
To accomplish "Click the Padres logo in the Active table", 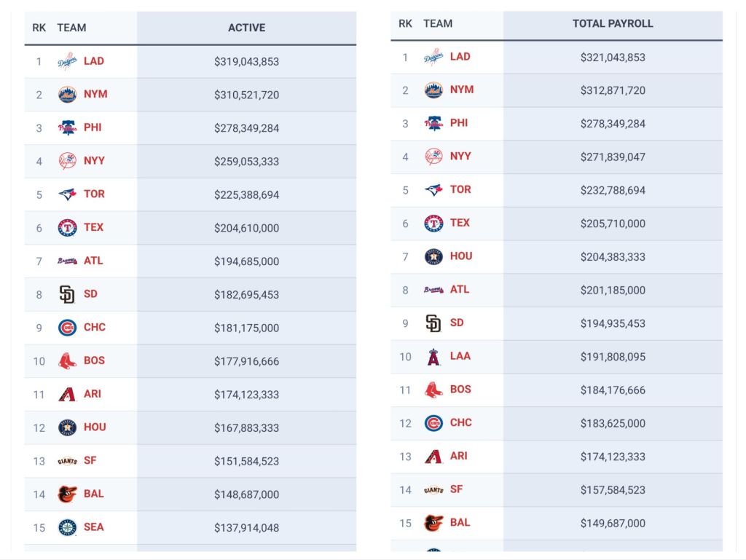I will click(67, 295).
